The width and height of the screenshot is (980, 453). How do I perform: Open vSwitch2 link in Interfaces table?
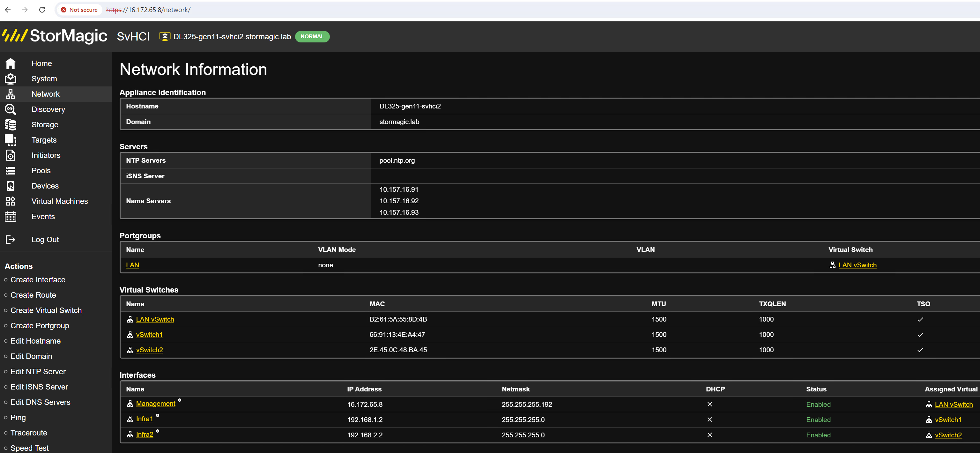click(x=948, y=435)
